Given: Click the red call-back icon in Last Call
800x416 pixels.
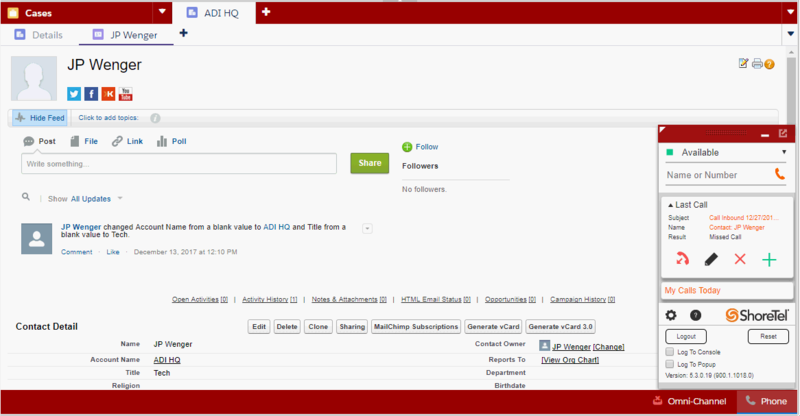Looking at the screenshot, I should [682, 259].
